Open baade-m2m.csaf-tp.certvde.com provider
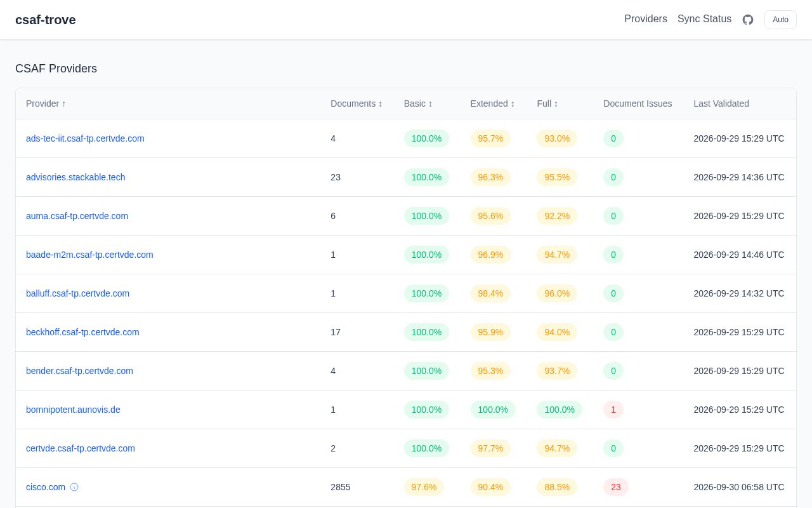 point(89,255)
